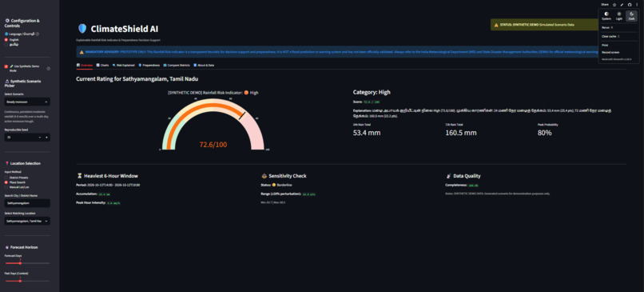Select Place Search input method
The image size is (644, 292).
point(6,182)
